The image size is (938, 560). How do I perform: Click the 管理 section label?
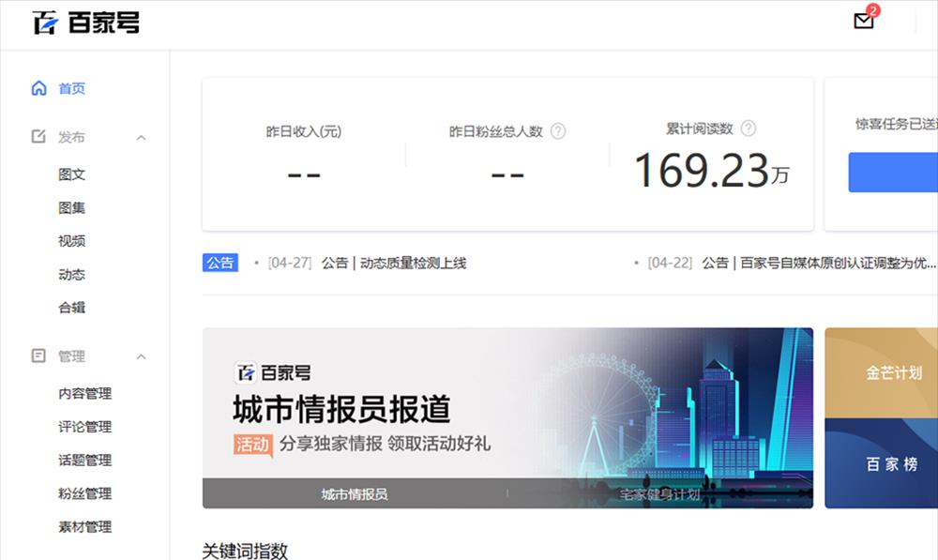72,356
